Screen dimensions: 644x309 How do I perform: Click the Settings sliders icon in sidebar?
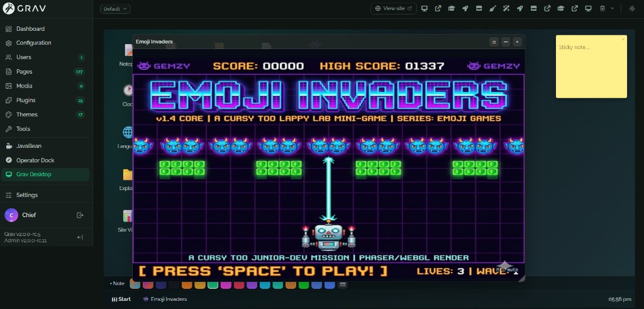[9, 195]
